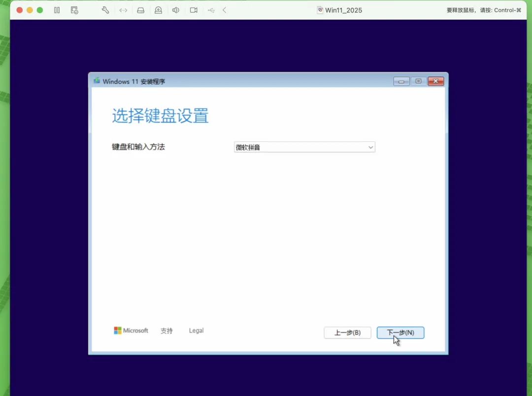Open the 微软拼音 keyboard dropdown
532x396 pixels.
pos(304,147)
